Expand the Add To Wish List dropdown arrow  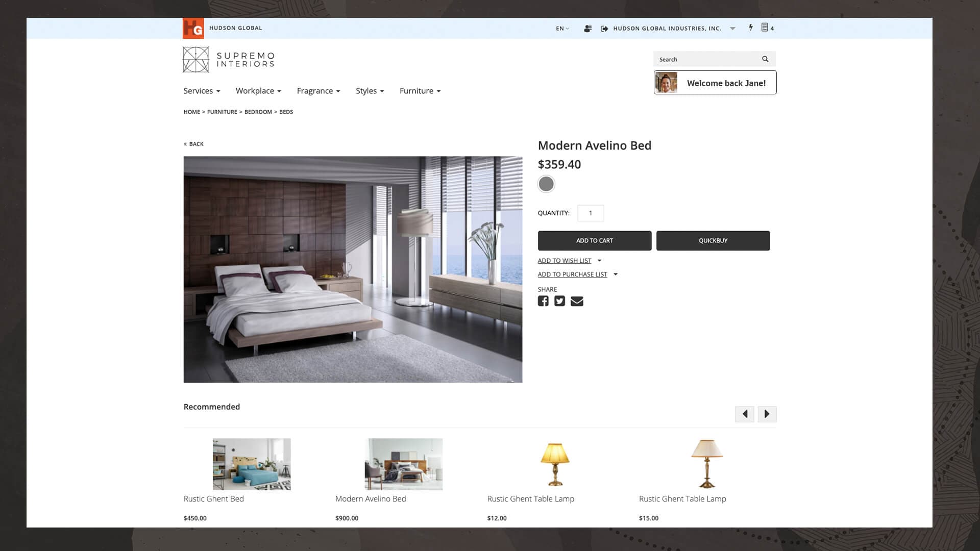pyautogui.click(x=600, y=260)
